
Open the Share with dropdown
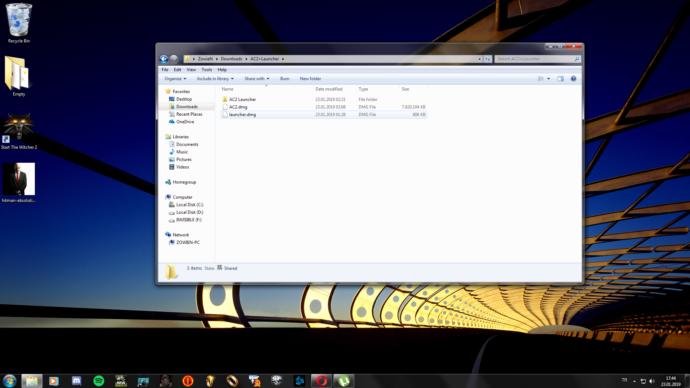coord(257,79)
